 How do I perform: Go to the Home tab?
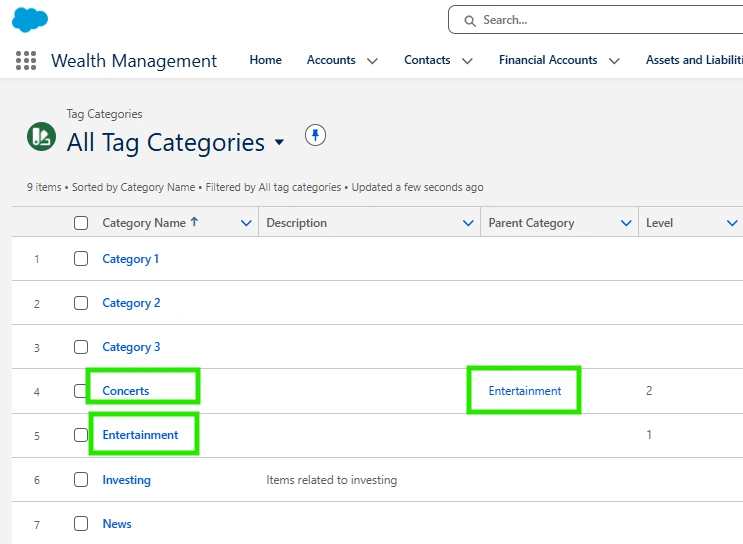pos(265,60)
